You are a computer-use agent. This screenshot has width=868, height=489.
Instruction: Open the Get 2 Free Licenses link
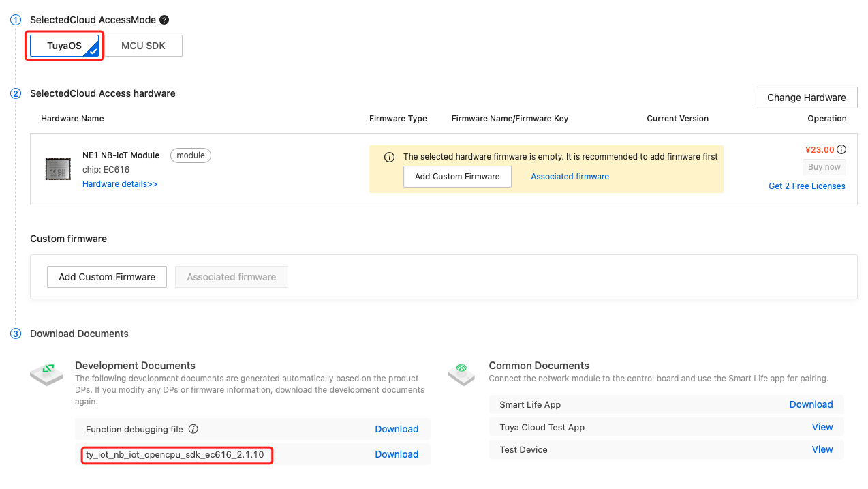[x=807, y=186]
